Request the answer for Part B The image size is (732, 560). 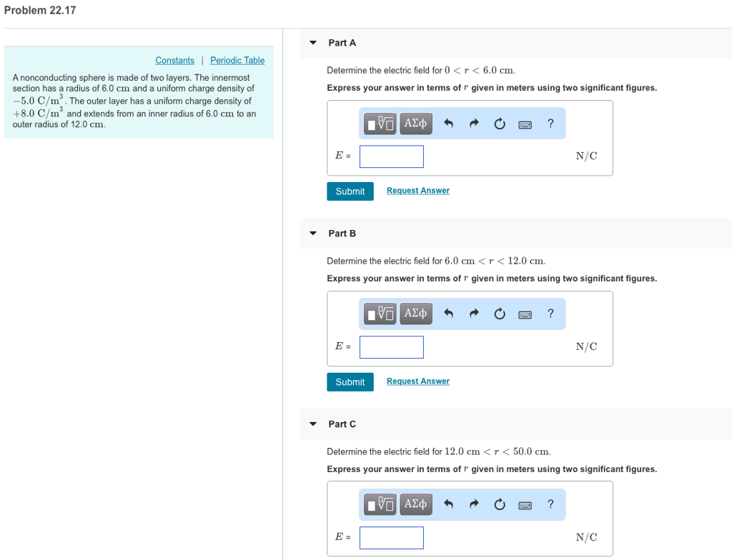[x=417, y=381]
